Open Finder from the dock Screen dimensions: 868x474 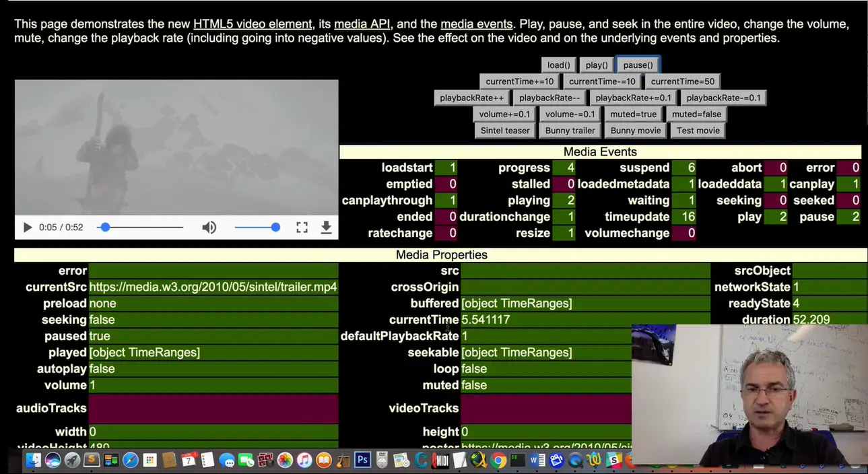pos(34,461)
